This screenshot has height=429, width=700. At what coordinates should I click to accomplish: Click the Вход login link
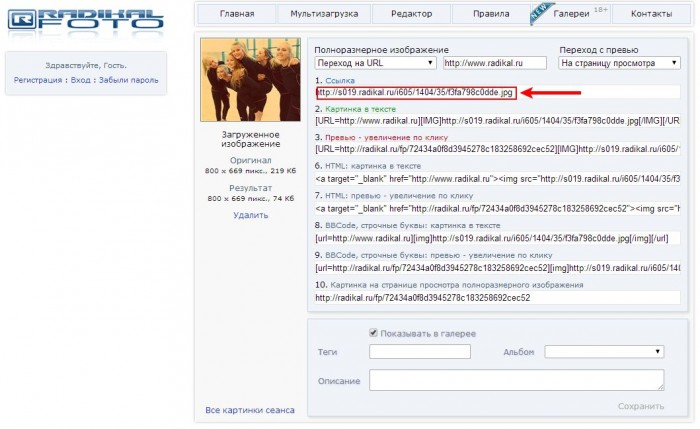(x=80, y=80)
